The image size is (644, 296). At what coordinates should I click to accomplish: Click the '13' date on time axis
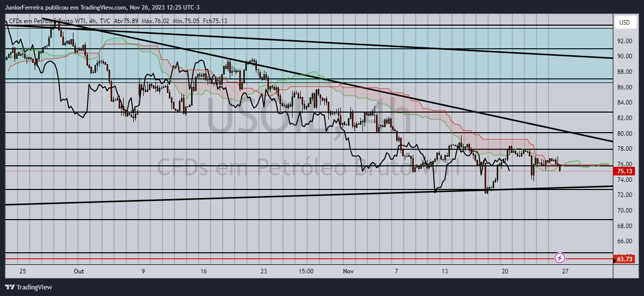pyautogui.click(x=445, y=271)
